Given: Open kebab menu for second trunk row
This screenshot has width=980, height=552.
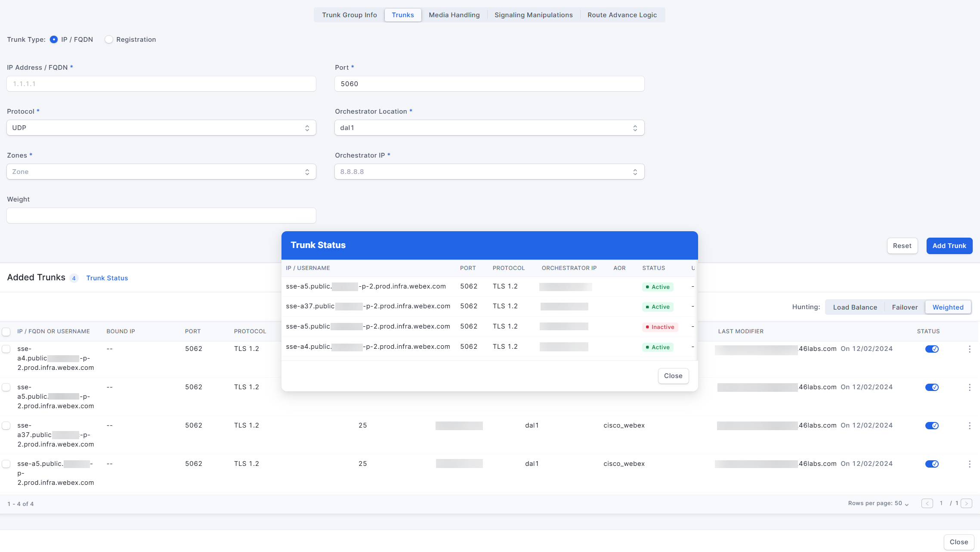Looking at the screenshot, I should pyautogui.click(x=969, y=388).
